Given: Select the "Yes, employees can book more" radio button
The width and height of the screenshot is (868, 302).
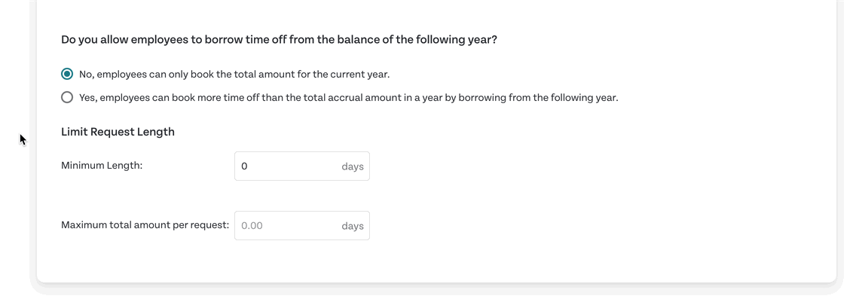Looking at the screenshot, I should 67,98.
